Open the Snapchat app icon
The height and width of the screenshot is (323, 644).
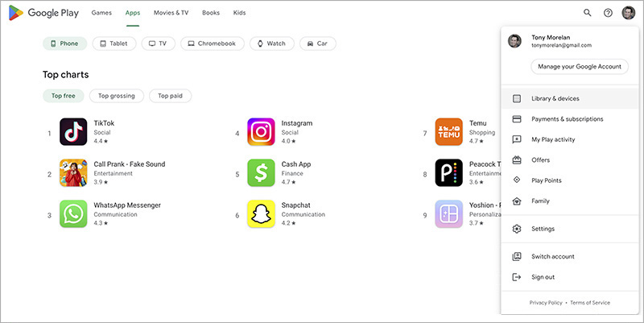pyautogui.click(x=261, y=213)
